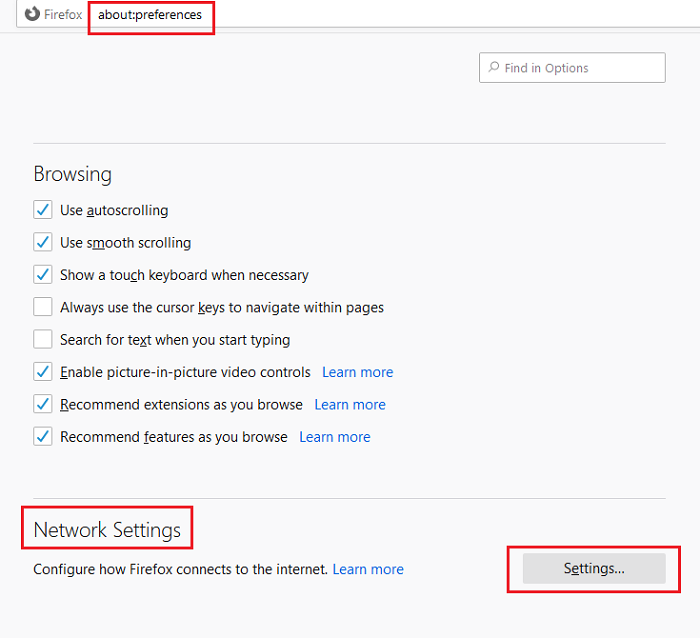The height and width of the screenshot is (638, 700).
Task: Click the Firefox label beside the address
Action: 65,15
